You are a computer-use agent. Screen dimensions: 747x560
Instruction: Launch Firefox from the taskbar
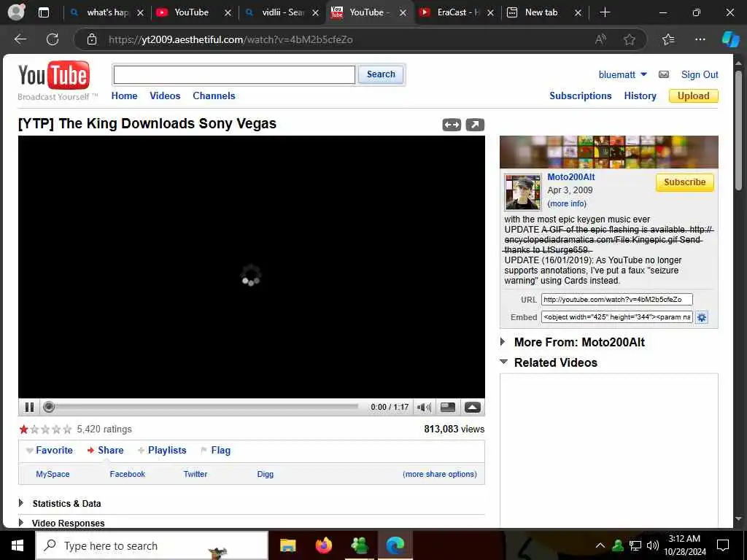323,545
